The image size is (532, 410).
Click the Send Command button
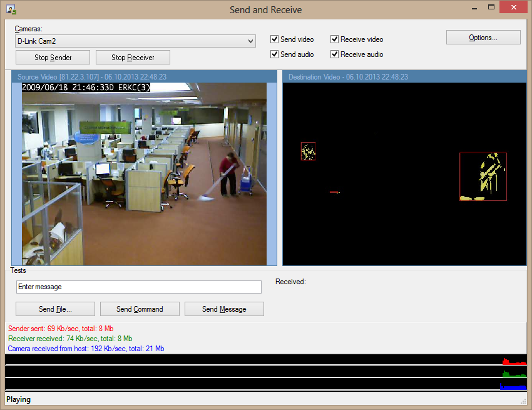140,309
